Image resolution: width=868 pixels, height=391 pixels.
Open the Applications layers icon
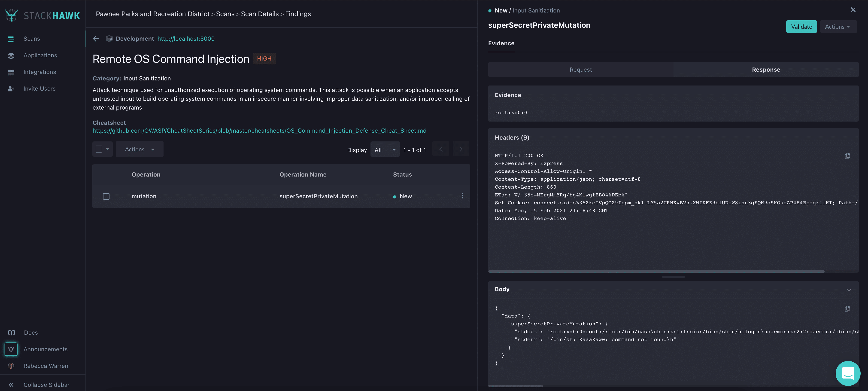[11, 56]
